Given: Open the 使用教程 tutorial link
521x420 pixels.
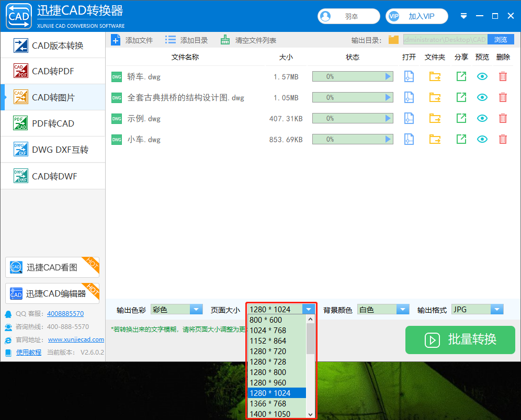Looking at the screenshot, I should 29,353.
